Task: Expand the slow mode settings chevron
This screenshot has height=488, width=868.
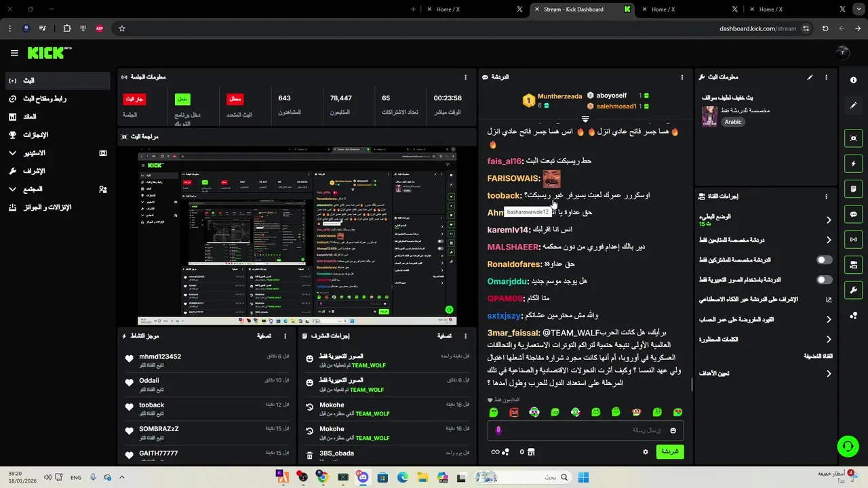Action: (x=829, y=220)
